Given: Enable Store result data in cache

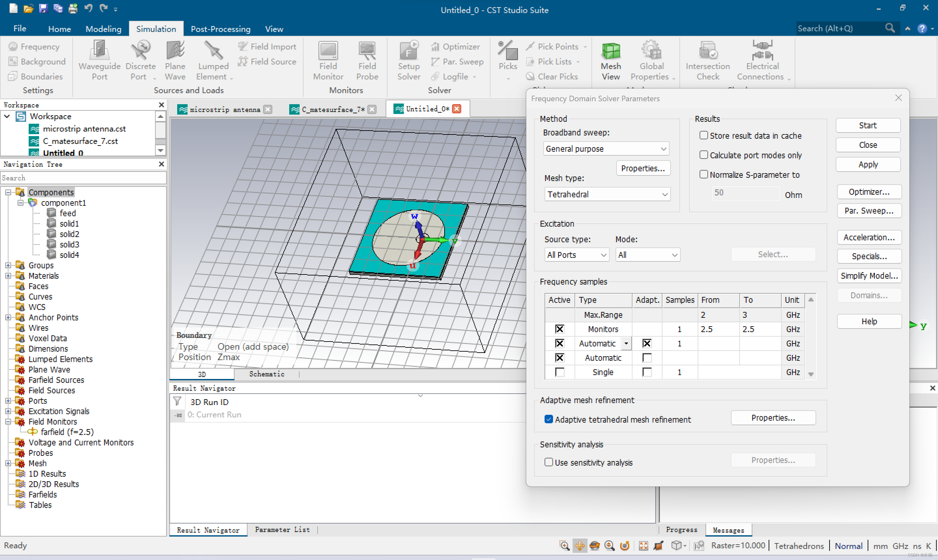Looking at the screenshot, I should pos(703,135).
